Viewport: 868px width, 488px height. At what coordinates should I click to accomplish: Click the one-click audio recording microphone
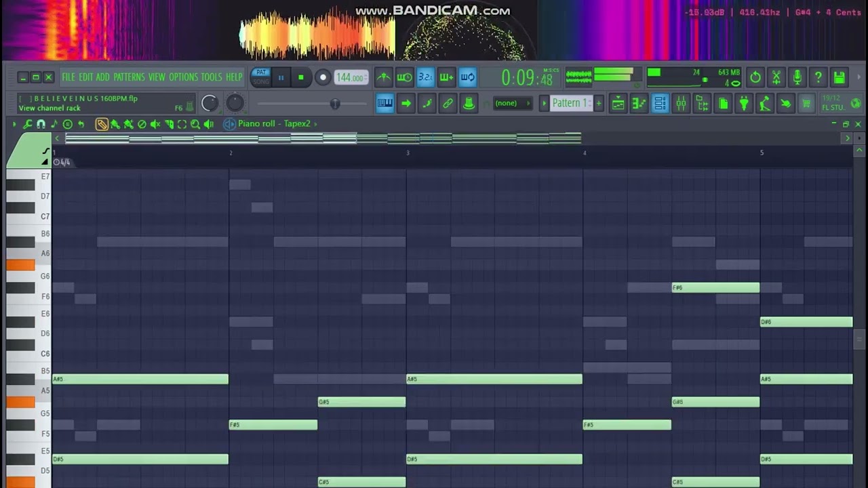(x=797, y=77)
